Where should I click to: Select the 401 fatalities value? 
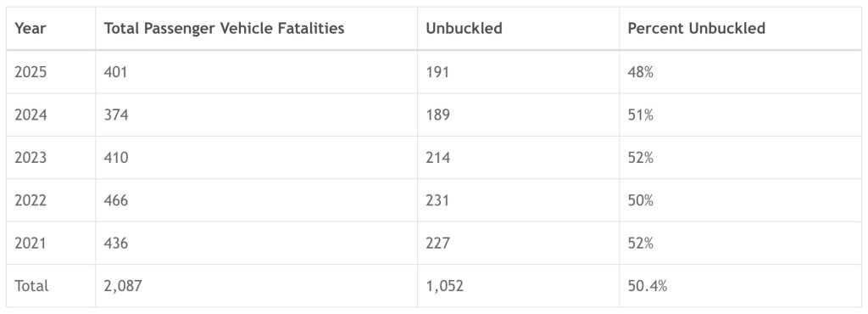pos(115,72)
